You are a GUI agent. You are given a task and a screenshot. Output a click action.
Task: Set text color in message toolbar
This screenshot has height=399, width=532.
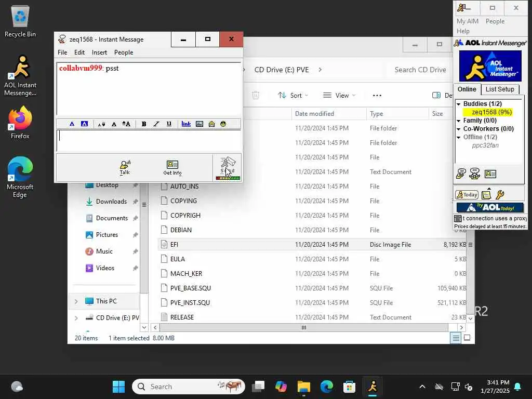pyautogui.click(x=72, y=124)
